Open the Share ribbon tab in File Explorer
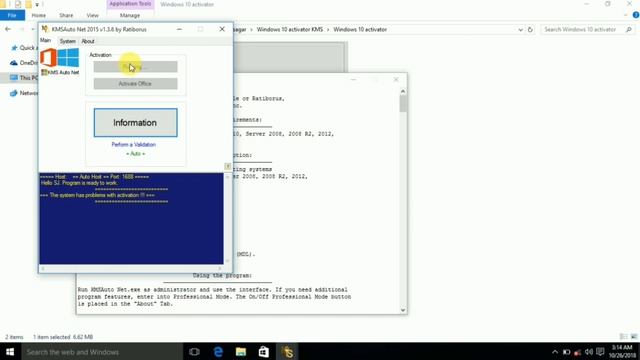 pyautogui.click(x=66, y=15)
